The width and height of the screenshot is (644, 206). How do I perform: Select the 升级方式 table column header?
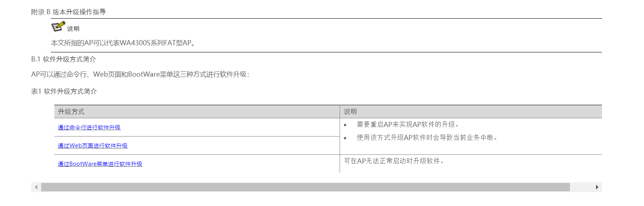71,112
